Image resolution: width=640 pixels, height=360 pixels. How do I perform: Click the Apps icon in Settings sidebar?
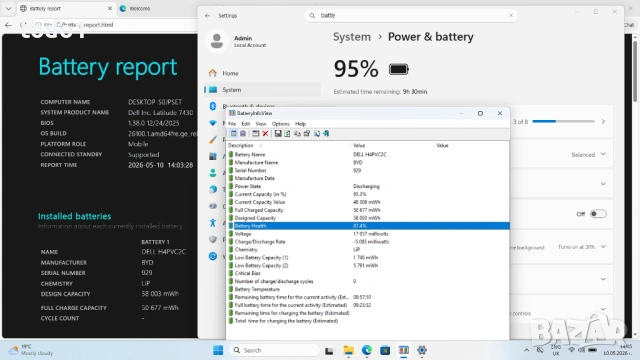coord(213,156)
